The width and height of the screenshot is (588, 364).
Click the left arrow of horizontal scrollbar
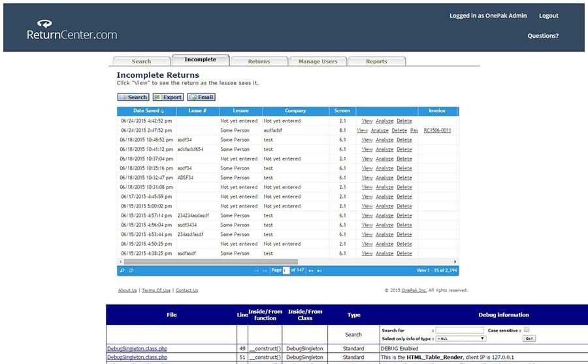(x=120, y=261)
